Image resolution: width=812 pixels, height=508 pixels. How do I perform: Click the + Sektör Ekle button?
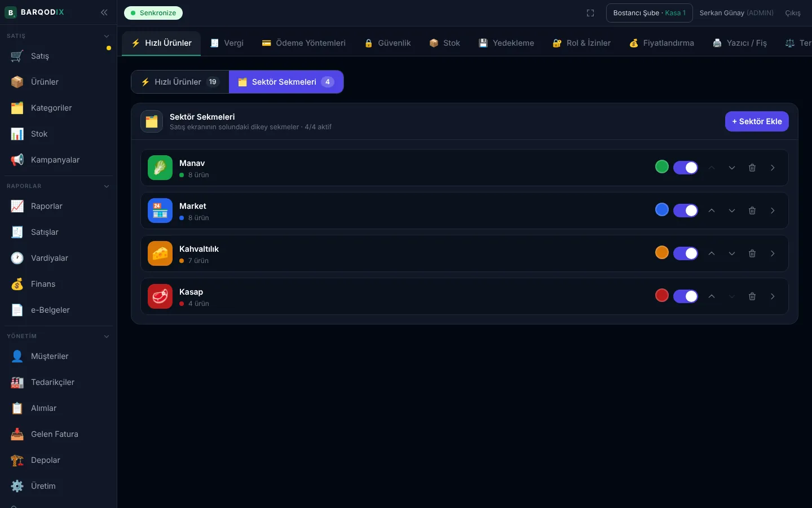click(x=757, y=121)
